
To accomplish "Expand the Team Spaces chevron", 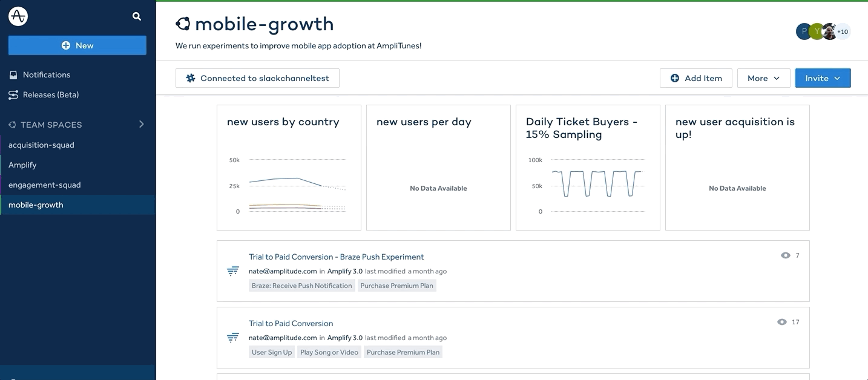I will (142, 124).
